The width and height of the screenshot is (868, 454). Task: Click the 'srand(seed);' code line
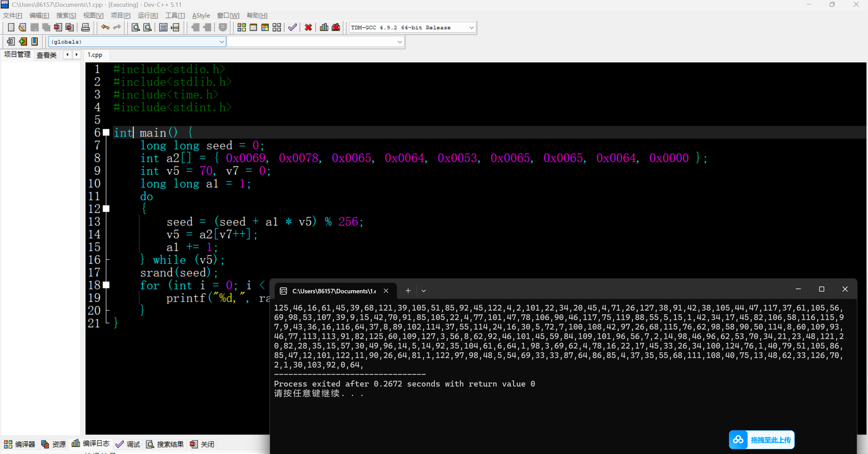[x=179, y=272]
